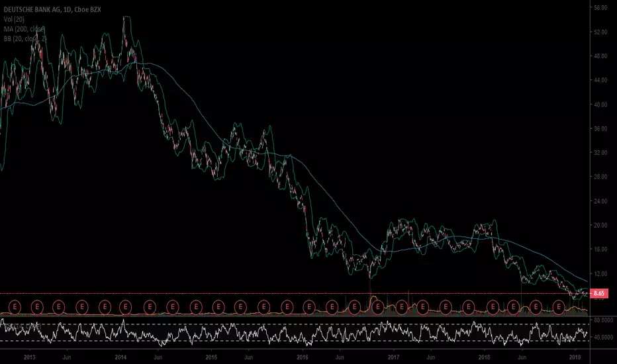Open the earnings E marker above the 2014 label
Image resolution: width=617 pixels, height=364 pixels.
(126, 306)
